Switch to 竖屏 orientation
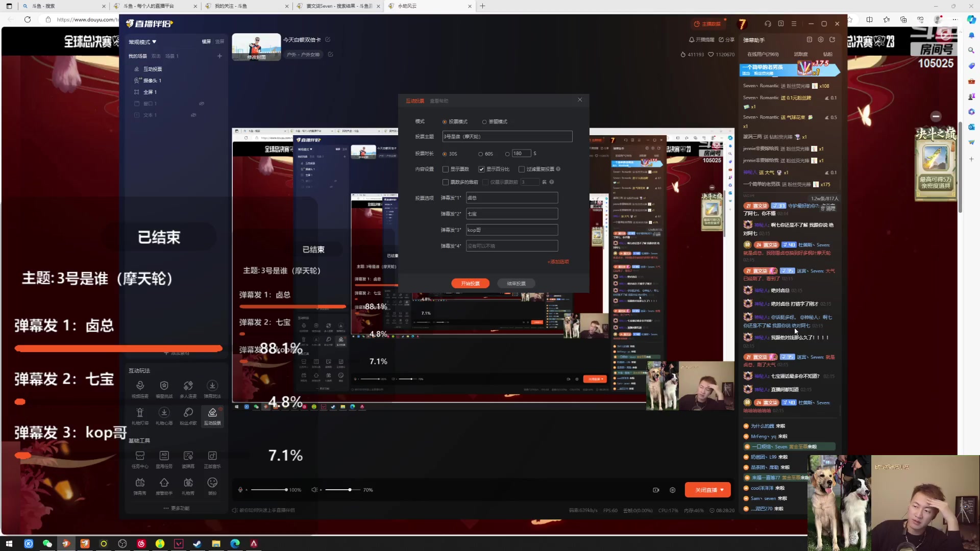 pyautogui.click(x=219, y=42)
